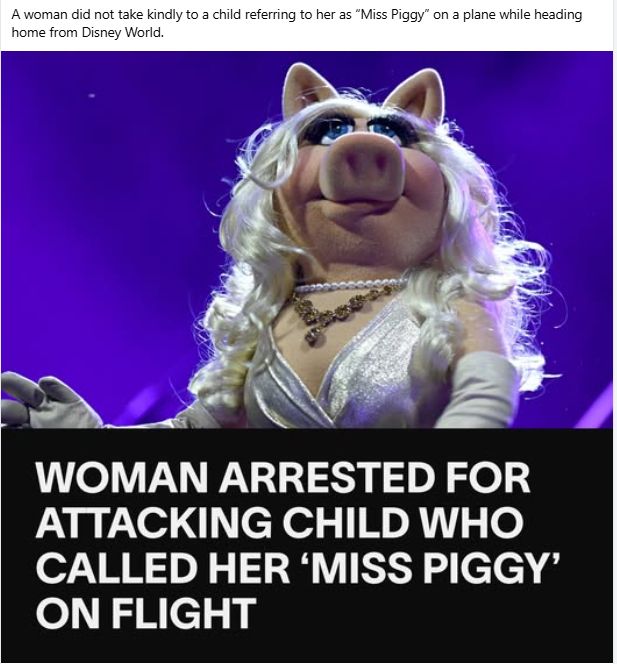Screen dimensions: 617x664
Task: Click Miss Piggy's left ear in photo
Action: (305, 89)
